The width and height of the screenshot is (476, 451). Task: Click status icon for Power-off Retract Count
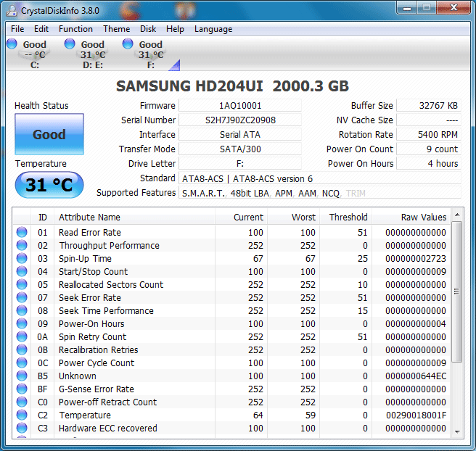coord(22,402)
